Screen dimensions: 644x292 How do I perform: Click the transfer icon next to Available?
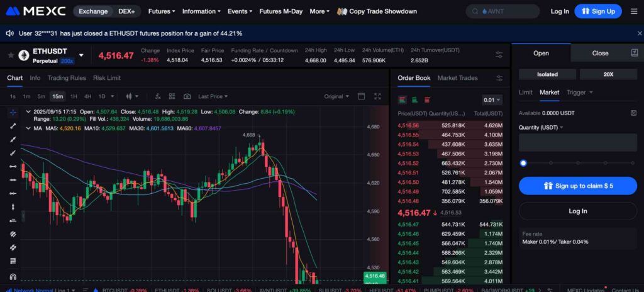633,113
